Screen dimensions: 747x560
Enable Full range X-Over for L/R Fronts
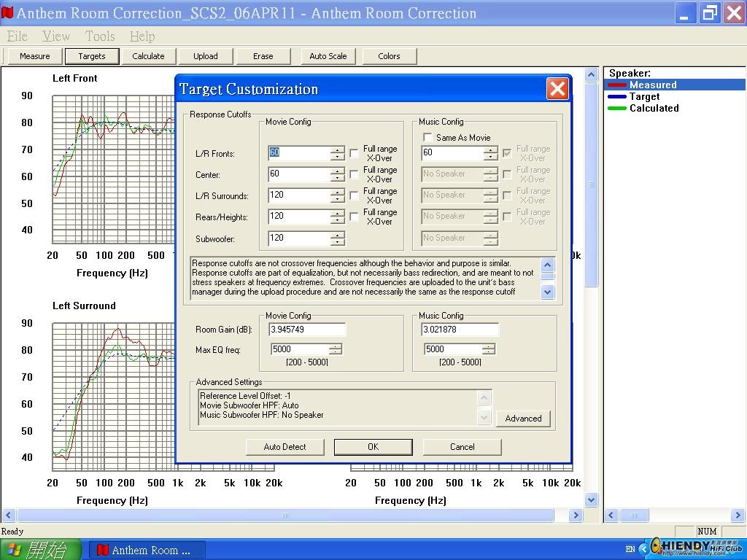(x=354, y=153)
